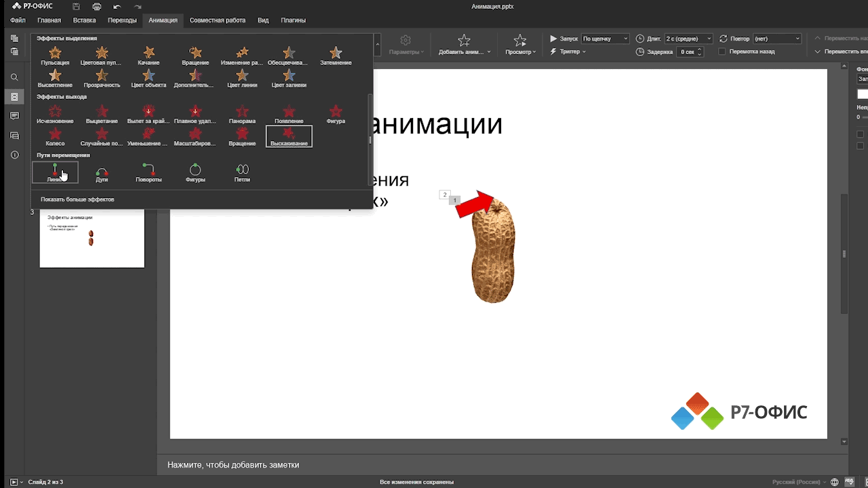
Task: Click the spell check icon in status bar
Action: [850, 482]
